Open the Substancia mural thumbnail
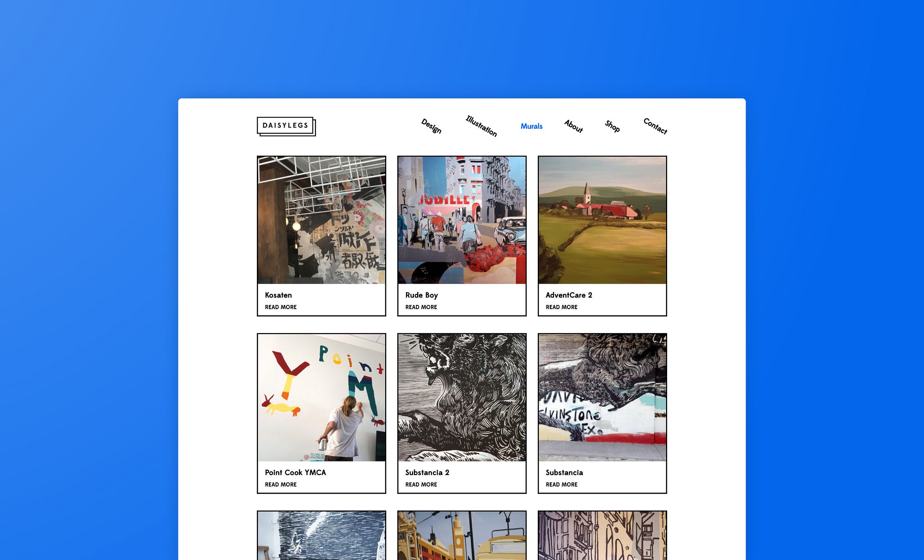Screen dimensions: 924x560 tap(602, 397)
